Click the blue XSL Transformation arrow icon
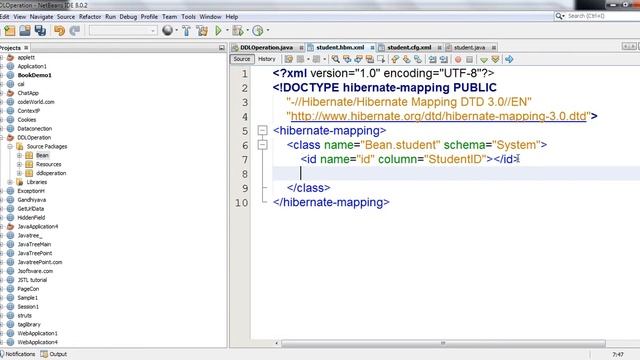Viewport: 640px width, 360px height. coord(509,59)
